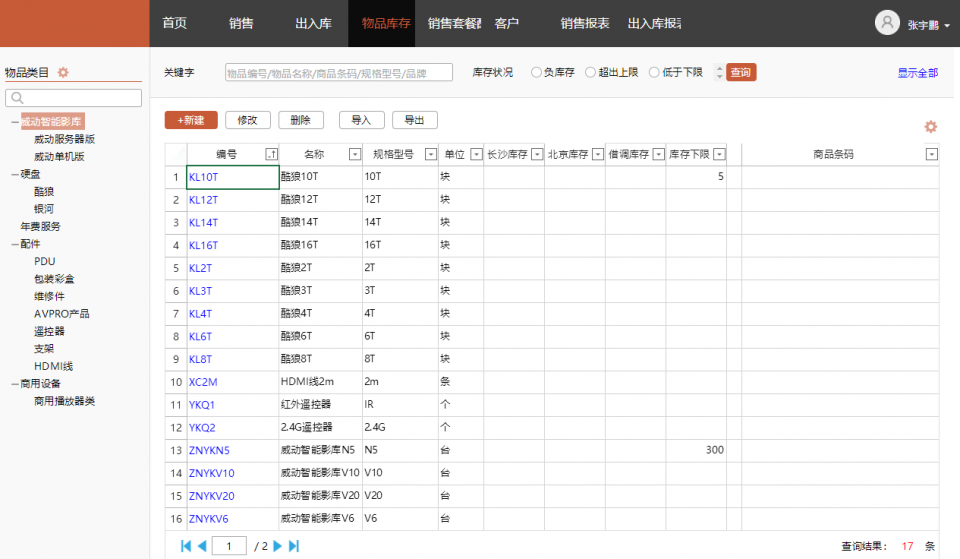Go to previous page arrow

click(x=202, y=546)
